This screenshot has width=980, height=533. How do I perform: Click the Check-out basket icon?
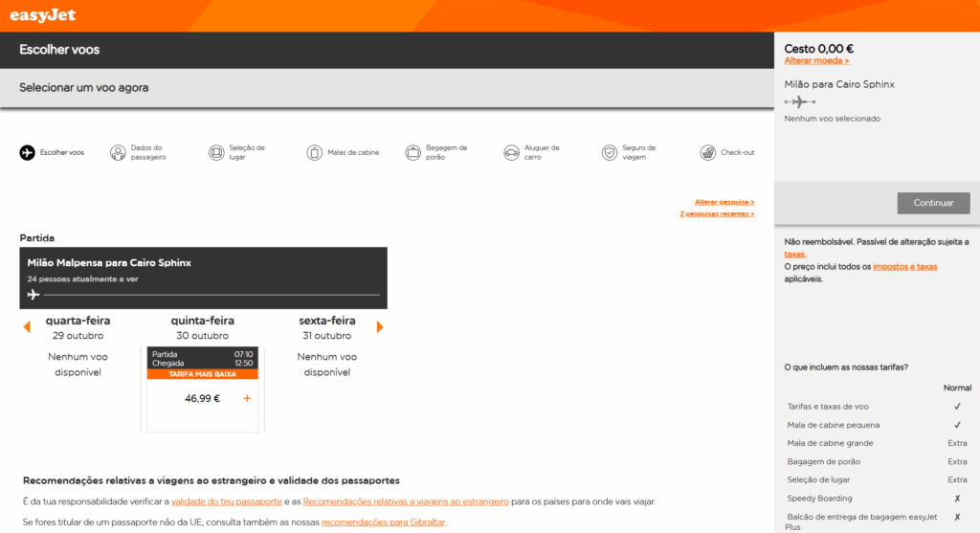708,152
